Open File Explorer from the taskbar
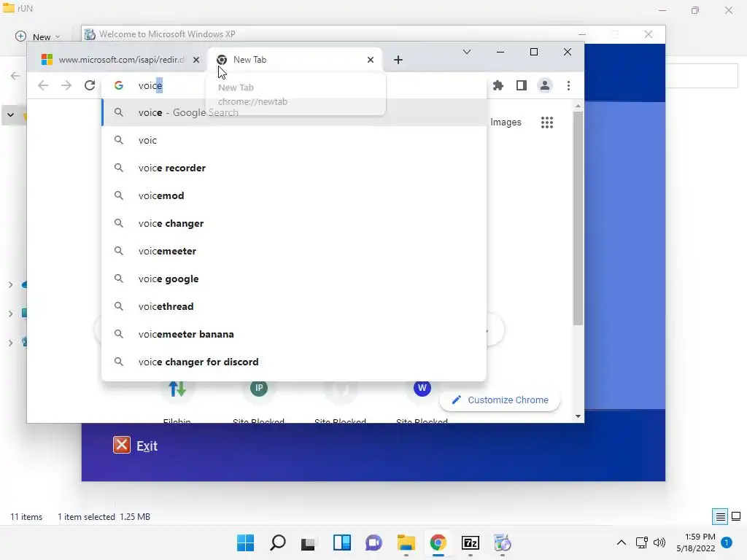 coord(406,542)
